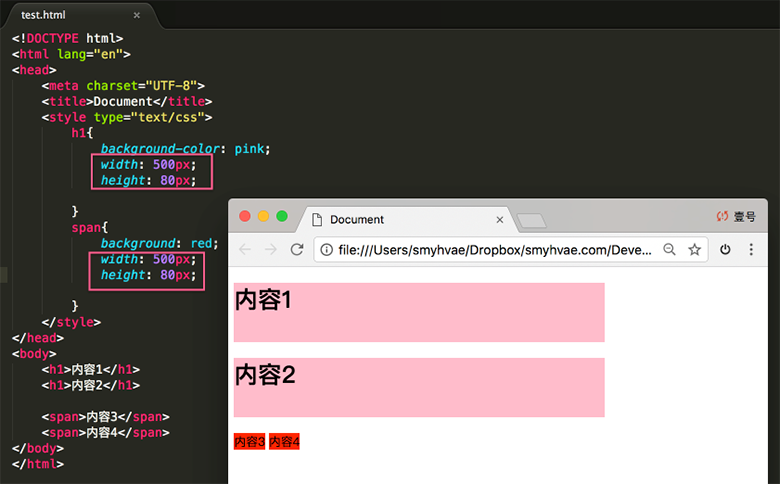Viewport: 780px width, 484px height.
Task: Minimize the browser window with the yellow button
Action: click(263, 216)
